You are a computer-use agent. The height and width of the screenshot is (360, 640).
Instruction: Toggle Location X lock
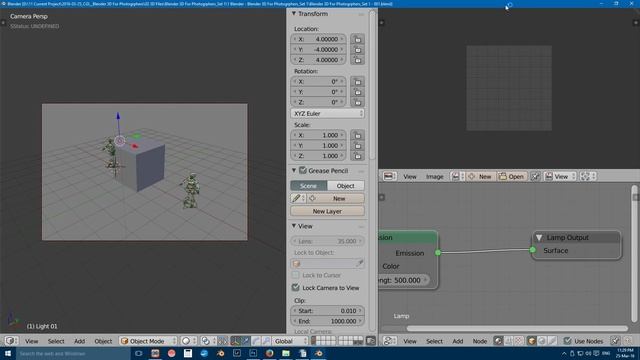pos(358,39)
